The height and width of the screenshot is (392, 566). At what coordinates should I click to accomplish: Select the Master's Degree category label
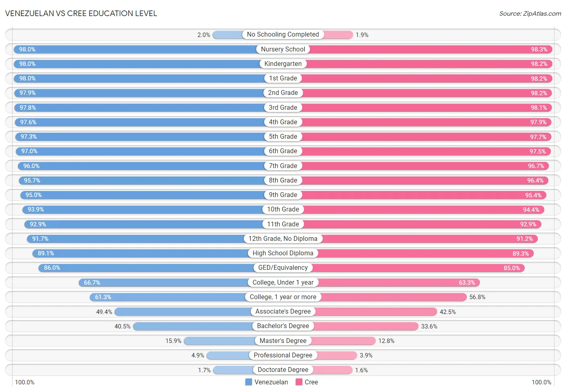point(283,341)
